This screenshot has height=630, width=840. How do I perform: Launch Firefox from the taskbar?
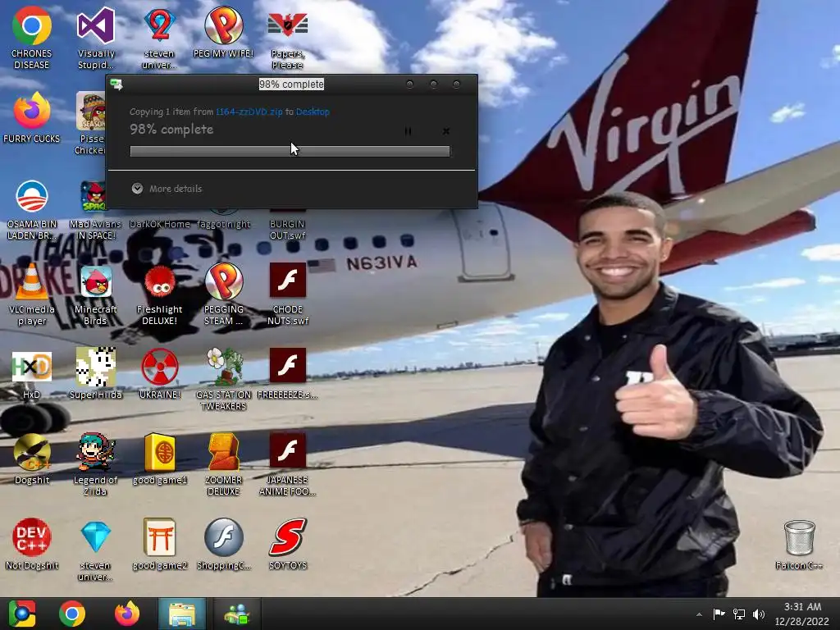[127, 614]
